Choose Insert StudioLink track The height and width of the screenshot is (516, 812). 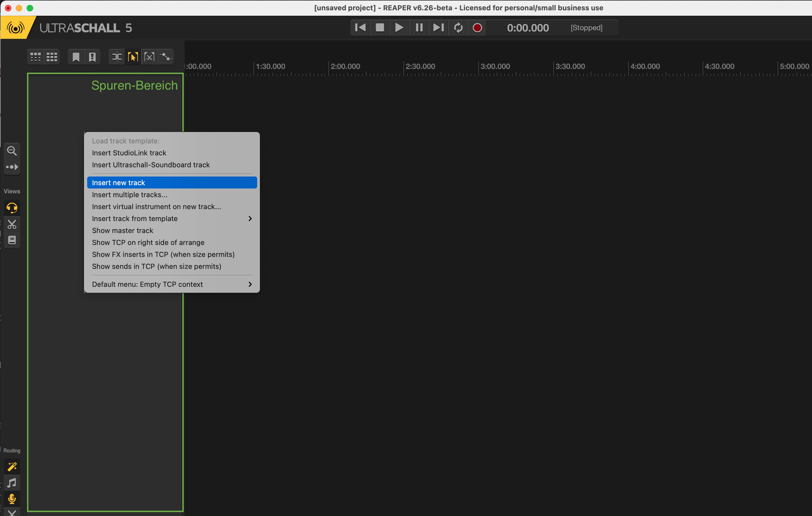[x=129, y=153]
